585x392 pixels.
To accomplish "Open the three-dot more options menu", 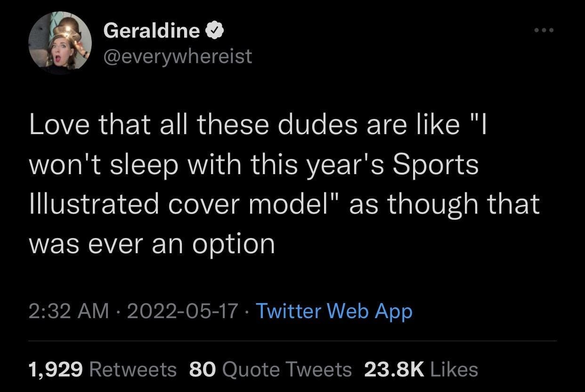I will coord(544,31).
